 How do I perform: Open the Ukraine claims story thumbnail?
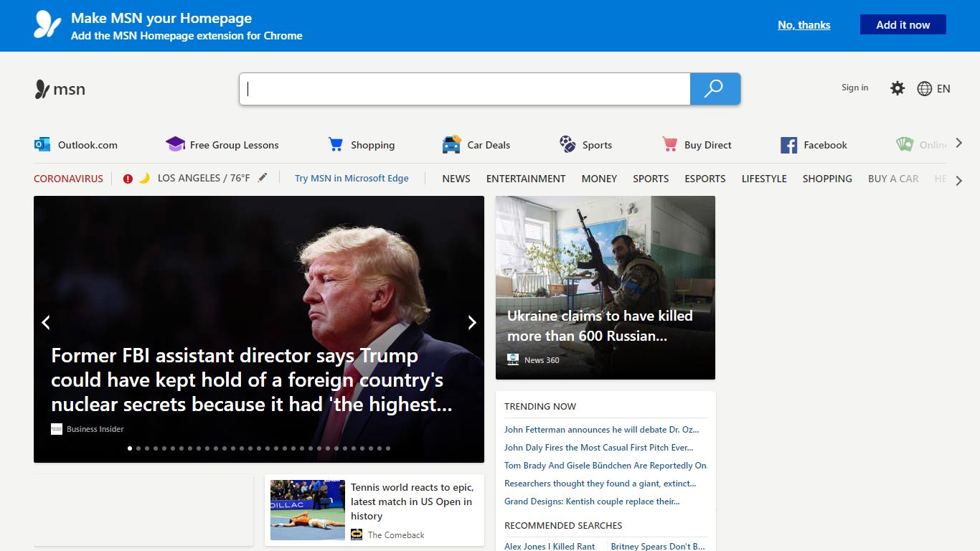(x=606, y=288)
